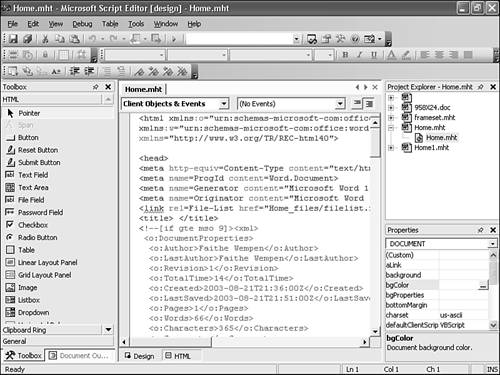Select the Text Area control
Image resolution: width=500 pixels, height=375 pixels.
tap(58, 188)
